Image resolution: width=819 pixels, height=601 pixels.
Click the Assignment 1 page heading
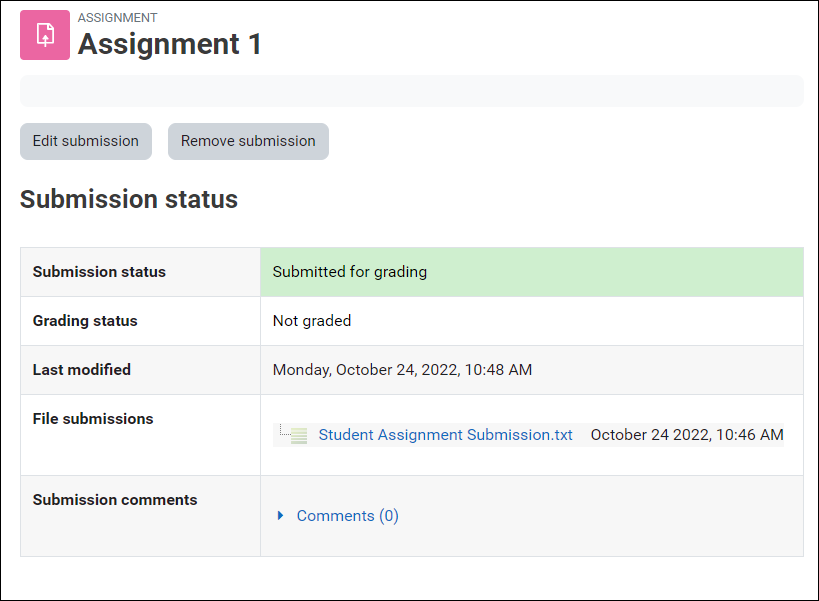click(x=170, y=44)
